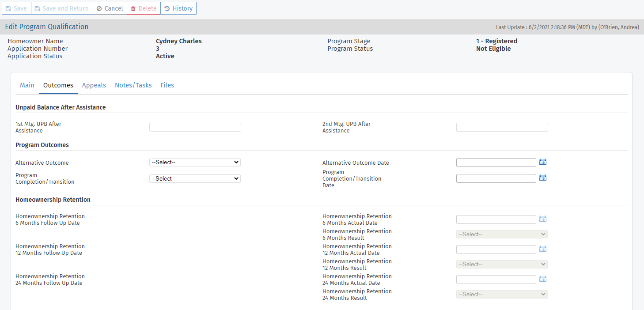Open calendar for 6 Months Actual Date

(543, 219)
